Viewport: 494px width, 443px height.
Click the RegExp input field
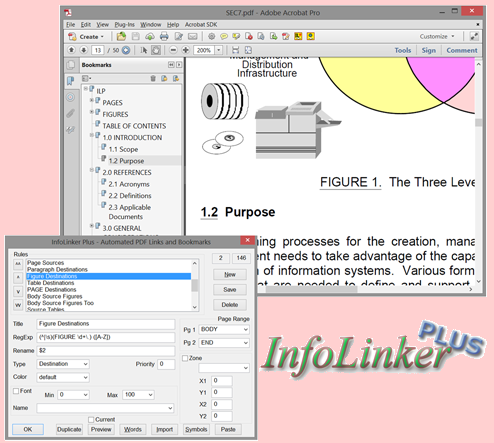pyautogui.click(x=105, y=337)
